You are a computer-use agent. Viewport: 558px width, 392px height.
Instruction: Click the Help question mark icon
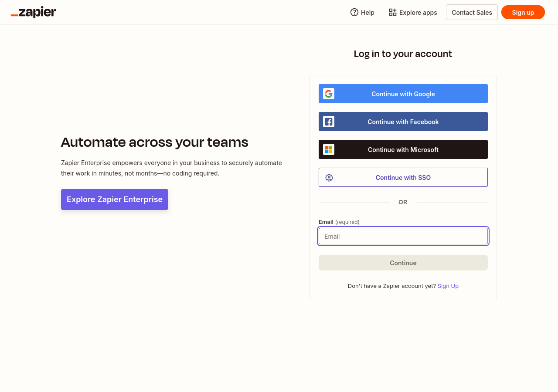pyautogui.click(x=354, y=12)
